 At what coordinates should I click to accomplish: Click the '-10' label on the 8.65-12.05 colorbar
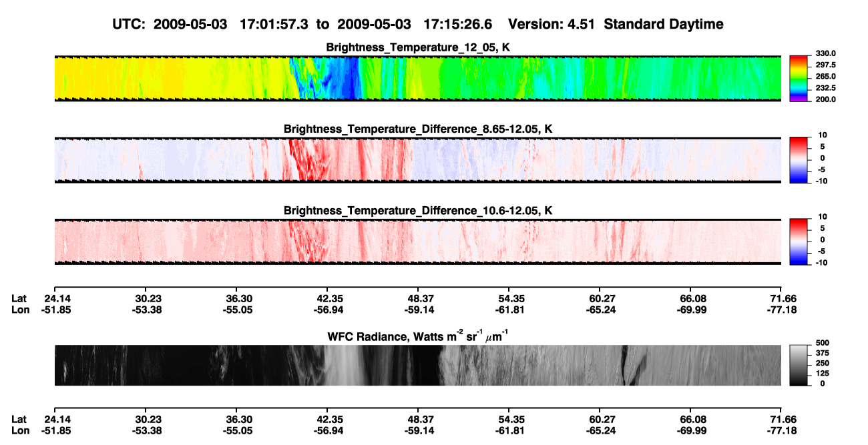coord(822,181)
